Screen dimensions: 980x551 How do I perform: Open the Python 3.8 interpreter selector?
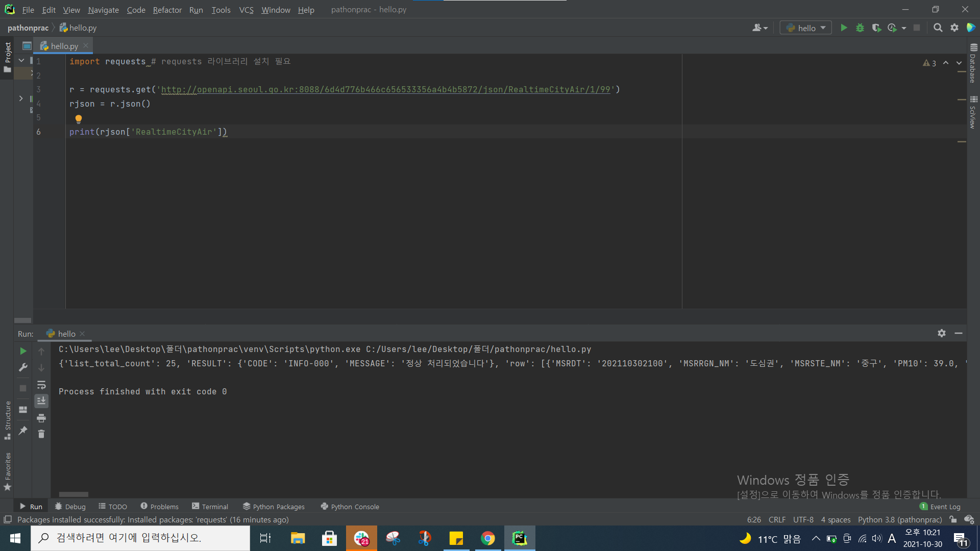pos(899,519)
